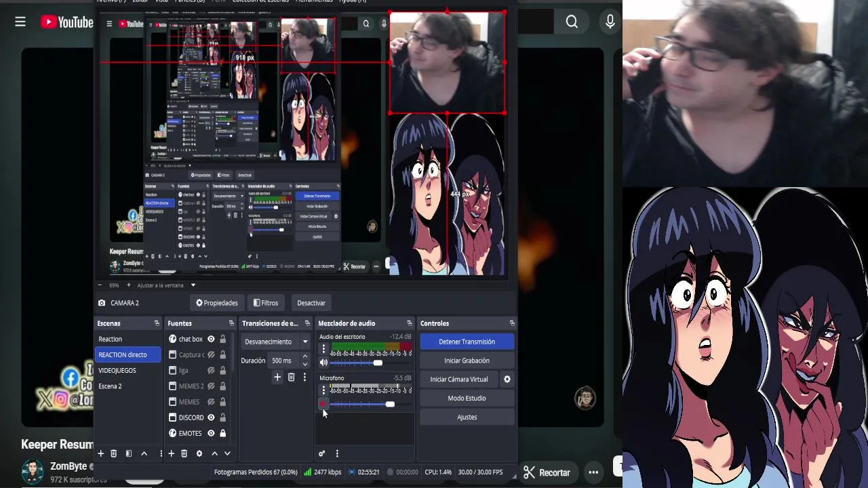Open Microfono channel options menu
Screen dimensions: 868x488
pos(323,390)
